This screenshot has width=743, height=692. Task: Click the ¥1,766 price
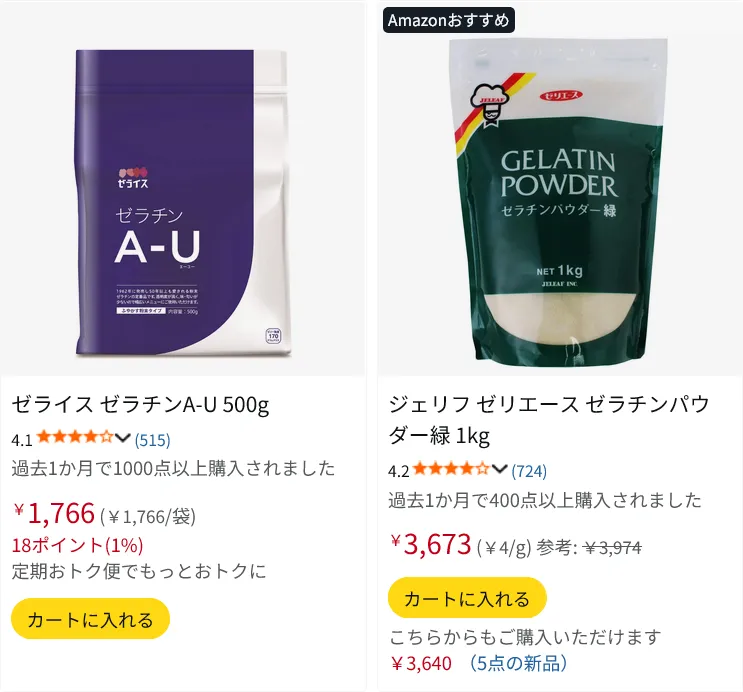pos(54,513)
